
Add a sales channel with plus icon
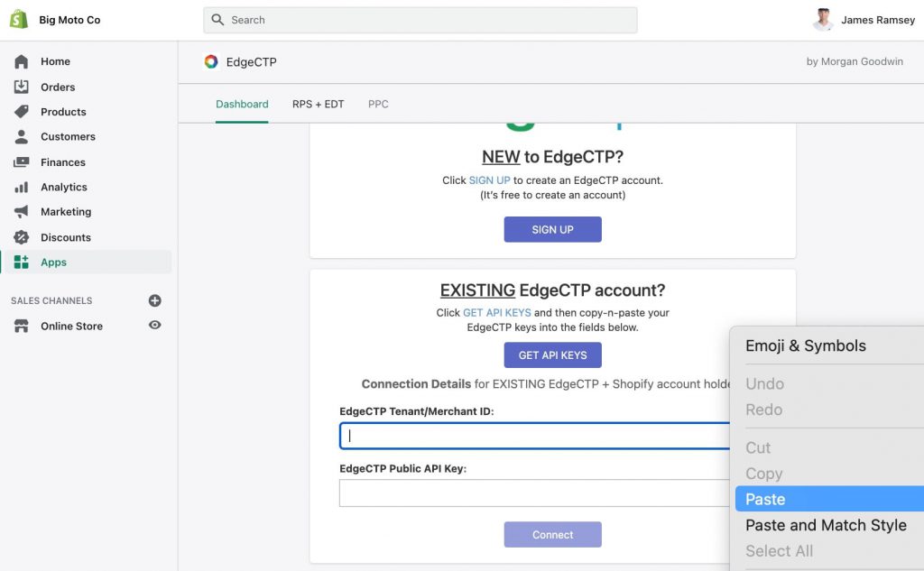tap(155, 300)
